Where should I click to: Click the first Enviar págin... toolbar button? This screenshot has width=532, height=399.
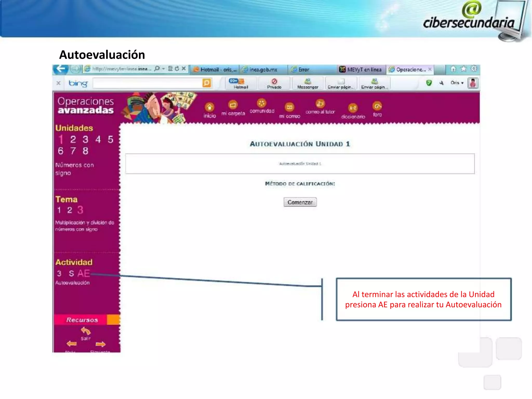coord(341,84)
